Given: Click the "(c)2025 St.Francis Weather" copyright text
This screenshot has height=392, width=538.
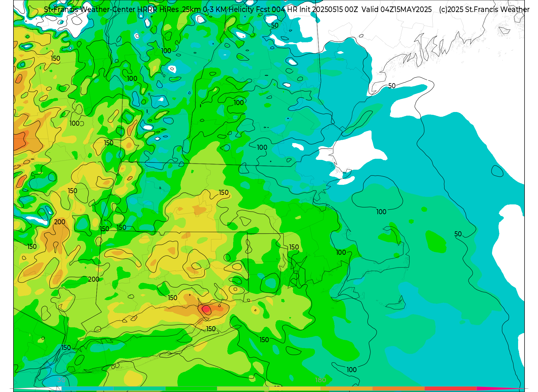Looking at the screenshot, I should (484, 10).
